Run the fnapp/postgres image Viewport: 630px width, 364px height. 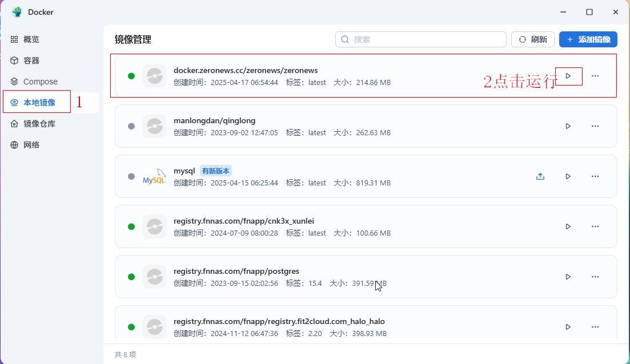click(568, 277)
